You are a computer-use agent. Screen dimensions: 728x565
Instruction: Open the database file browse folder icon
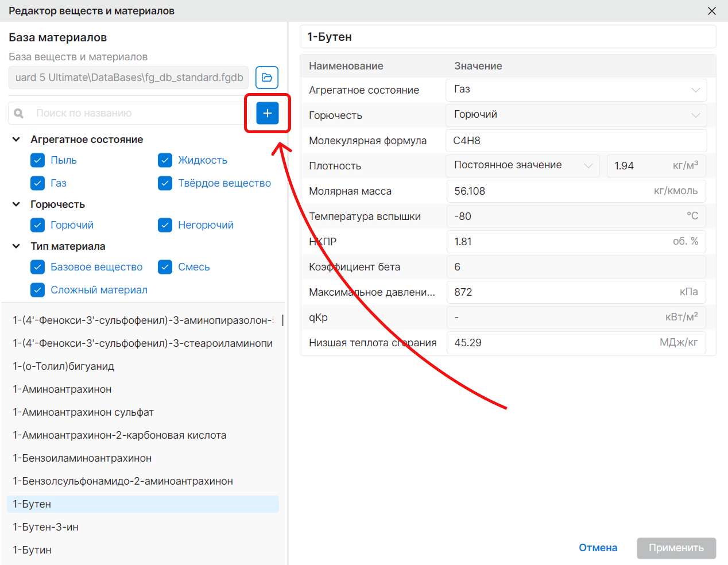pyautogui.click(x=267, y=78)
